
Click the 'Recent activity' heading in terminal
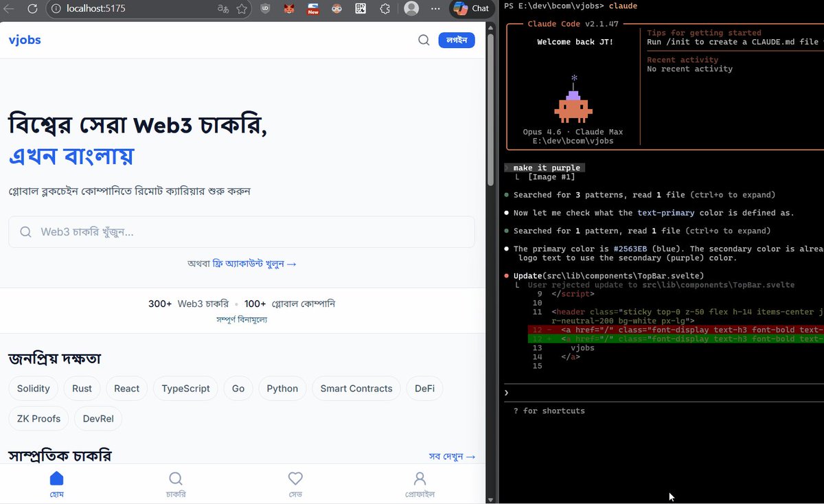tap(683, 60)
